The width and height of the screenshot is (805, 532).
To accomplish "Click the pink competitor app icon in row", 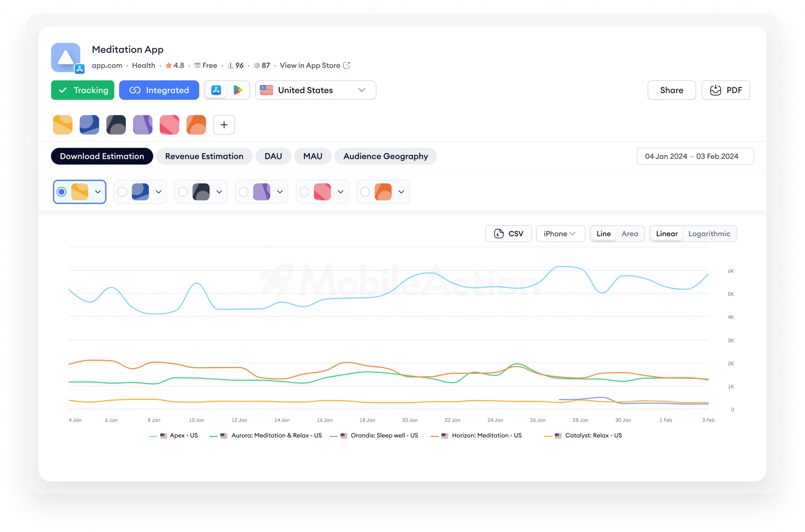I will (x=170, y=125).
